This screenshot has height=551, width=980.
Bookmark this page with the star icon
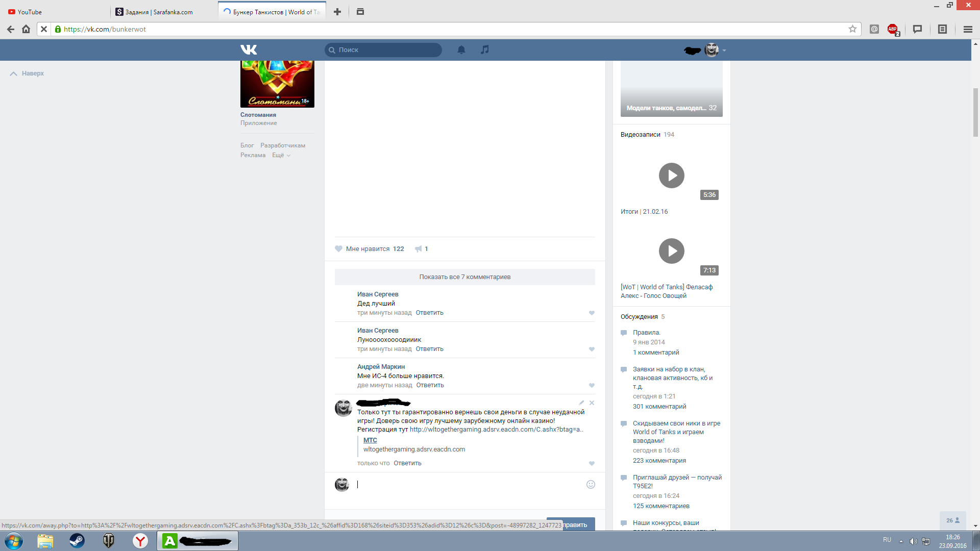pyautogui.click(x=852, y=29)
